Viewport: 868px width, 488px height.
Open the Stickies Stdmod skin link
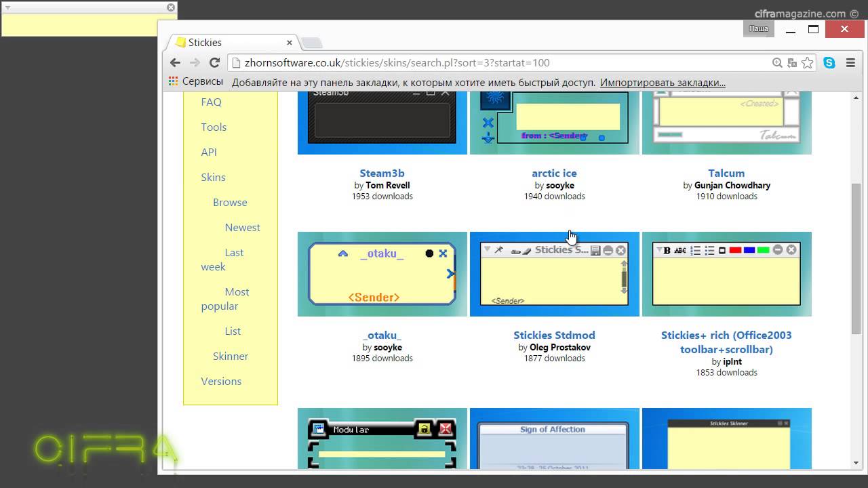[x=554, y=335]
